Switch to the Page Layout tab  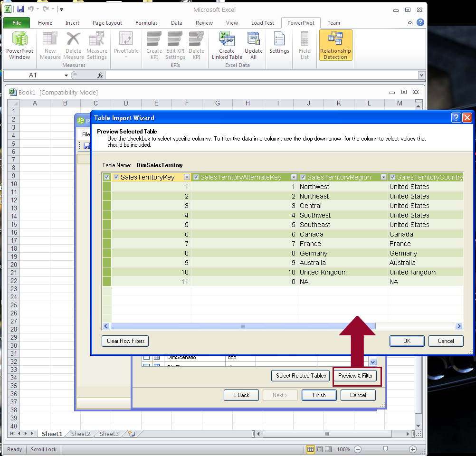coord(107,23)
